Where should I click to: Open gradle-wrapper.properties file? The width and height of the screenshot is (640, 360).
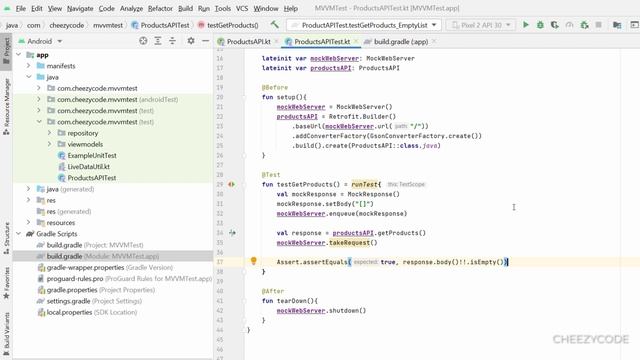[105, 268]
